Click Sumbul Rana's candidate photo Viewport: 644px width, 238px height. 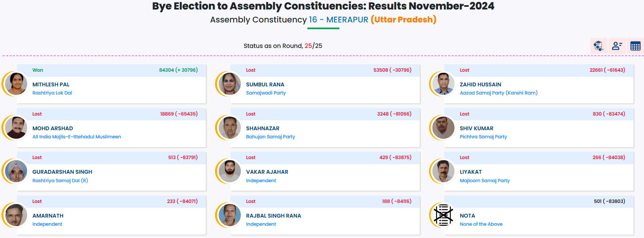pyautogui.click(x=230, y=84)
